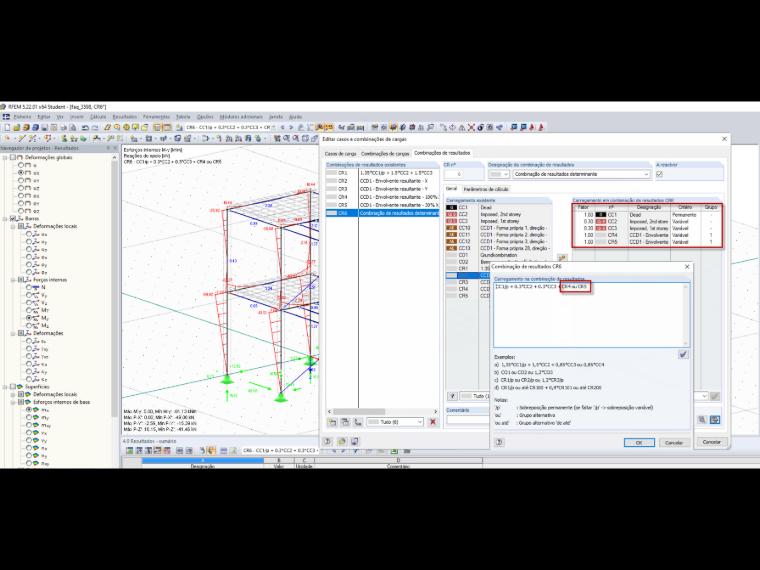Collapse the Superfícies tree node
Viewport: 760px width, 570px height.
coord(5,387)
